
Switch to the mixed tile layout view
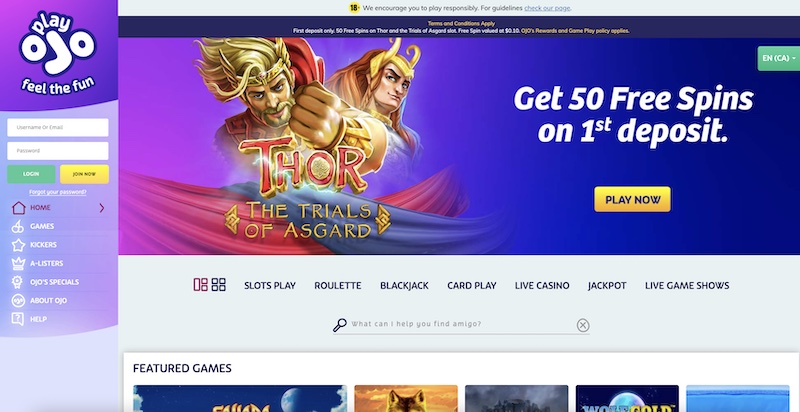pyautogui.click(x=201, y=285)
